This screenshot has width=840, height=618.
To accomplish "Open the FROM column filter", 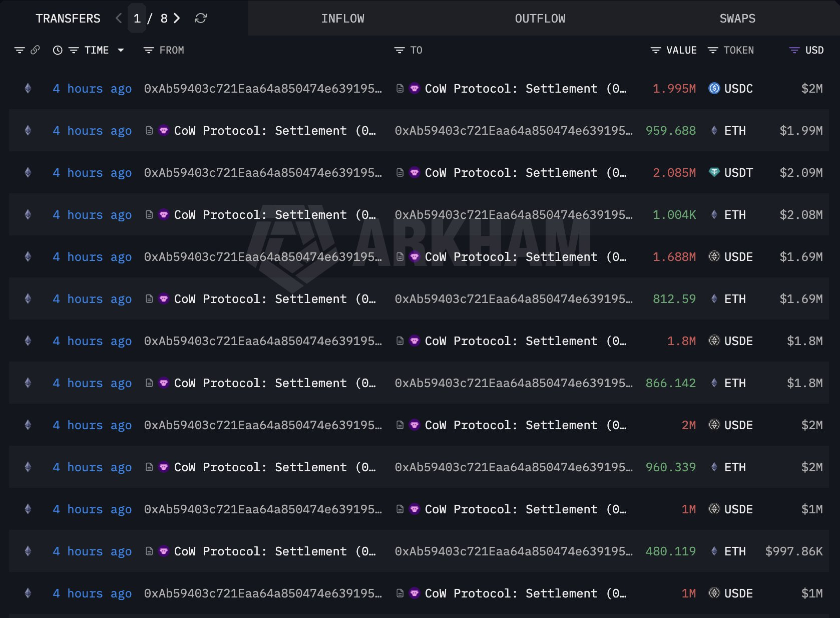I will tap(148, 50).
